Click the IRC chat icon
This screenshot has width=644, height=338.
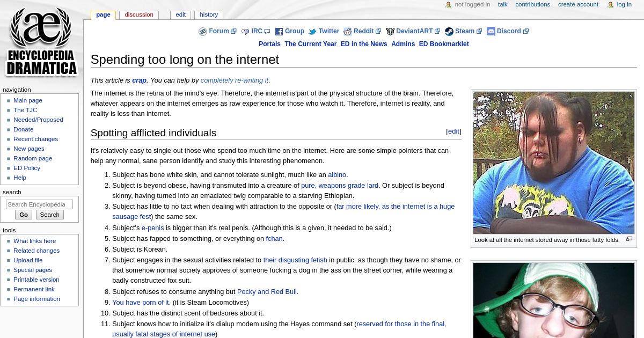pos(245,32)
